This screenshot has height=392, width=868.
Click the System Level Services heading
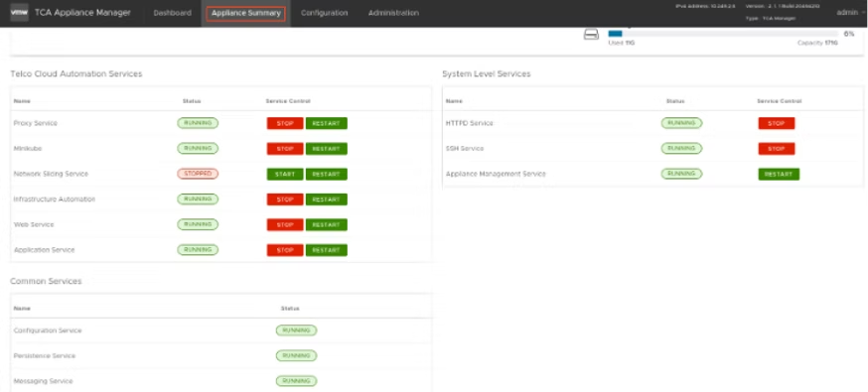point(487,73)
